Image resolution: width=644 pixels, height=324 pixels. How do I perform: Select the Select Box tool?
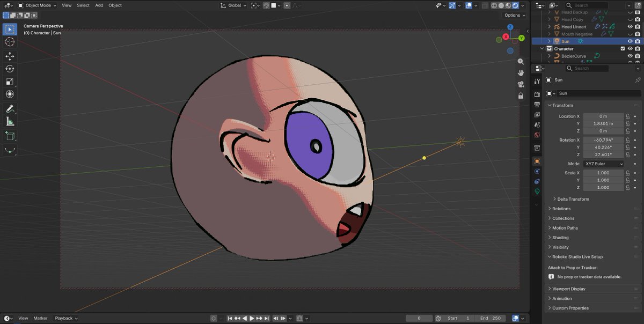(x=10, y=29)
